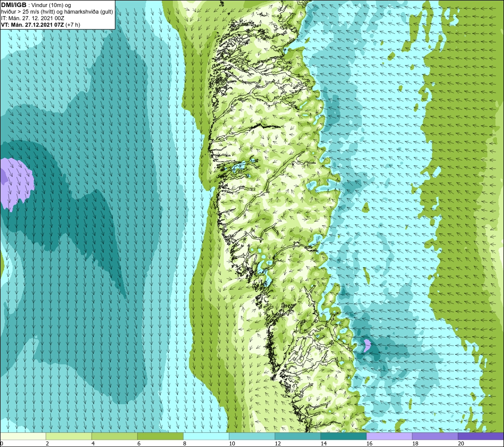This screenshot has height=447, width=504.
Task: Click the 8–10 m/s pale cyan legend swatch
Action: 206,436
